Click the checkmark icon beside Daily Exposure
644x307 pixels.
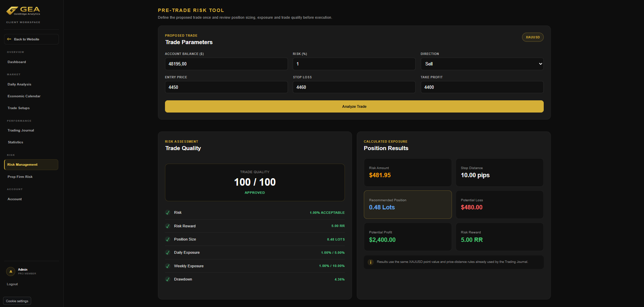point(168,253)
